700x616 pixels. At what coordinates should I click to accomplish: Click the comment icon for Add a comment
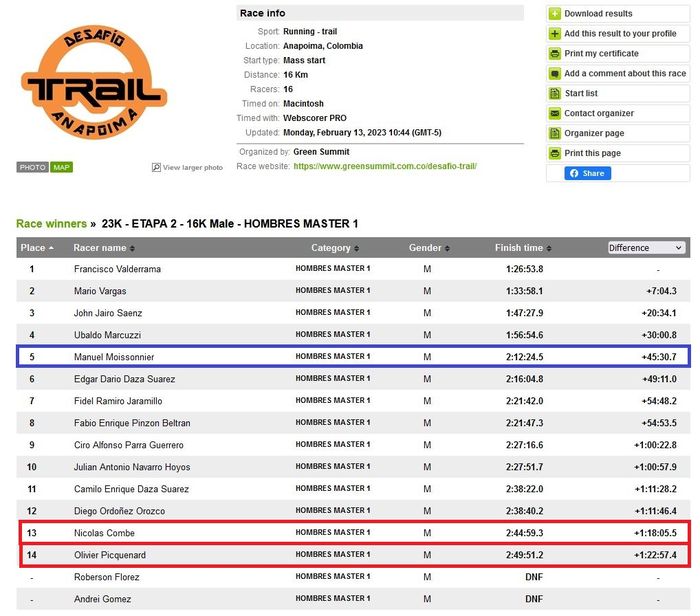click(x=555, y=74)
